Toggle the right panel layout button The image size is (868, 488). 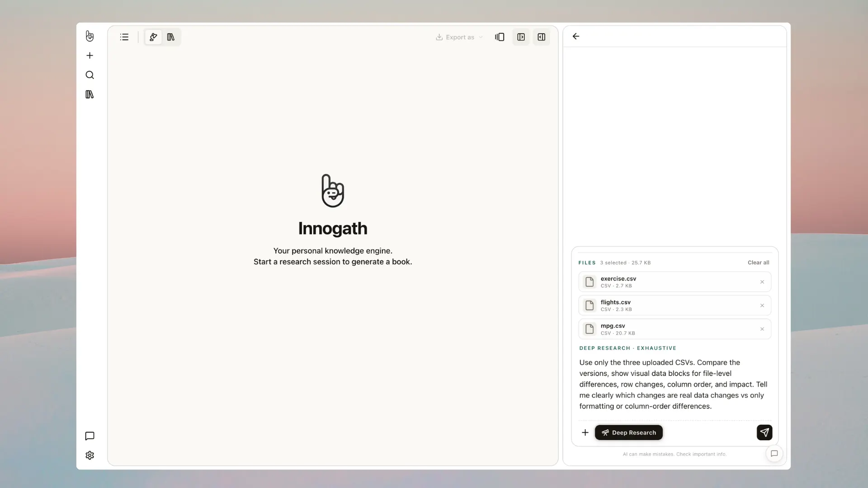pos(541,37)
